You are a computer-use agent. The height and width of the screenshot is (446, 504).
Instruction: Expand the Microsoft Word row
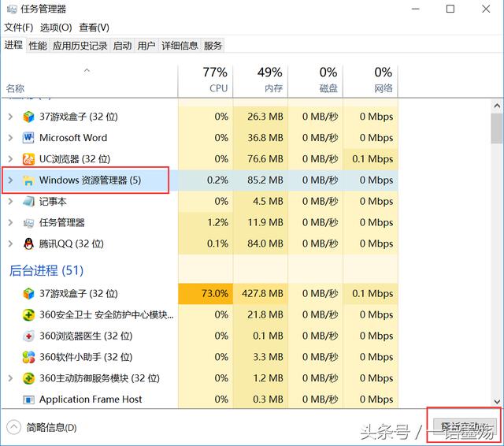coord(10,138)
